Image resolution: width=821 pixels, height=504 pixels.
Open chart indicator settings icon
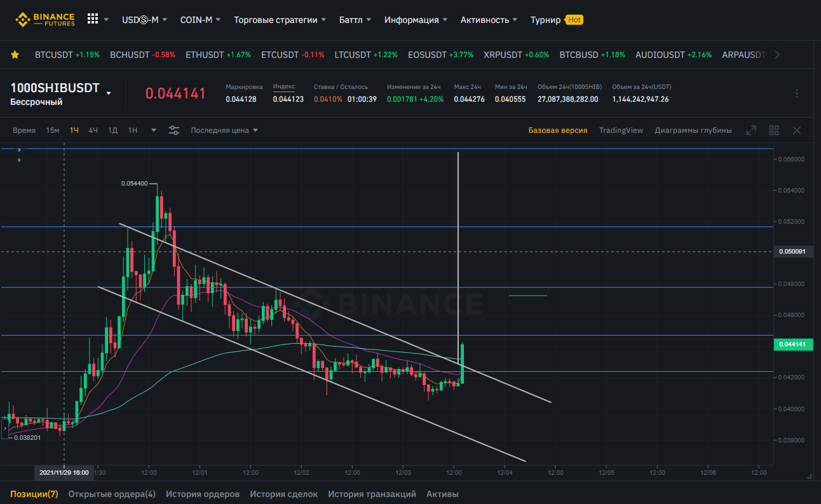click(x=174, y=130)
